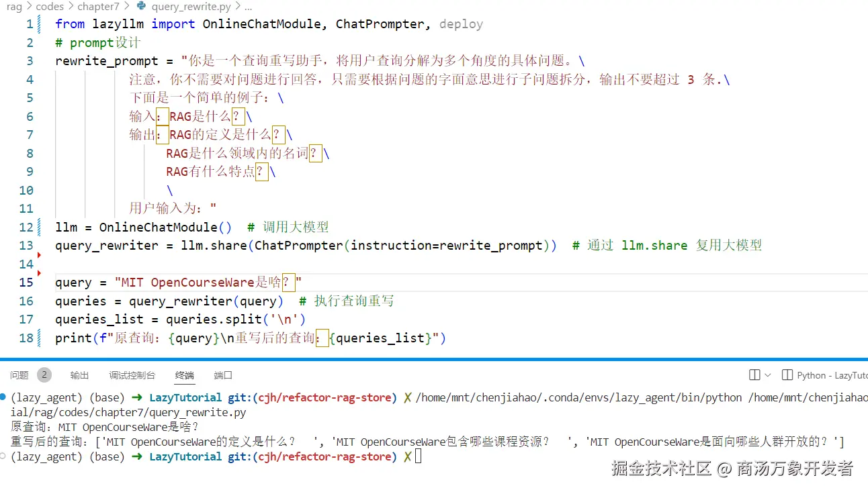Select the Python - LazyTutorial terminal entry

[826, 375]
